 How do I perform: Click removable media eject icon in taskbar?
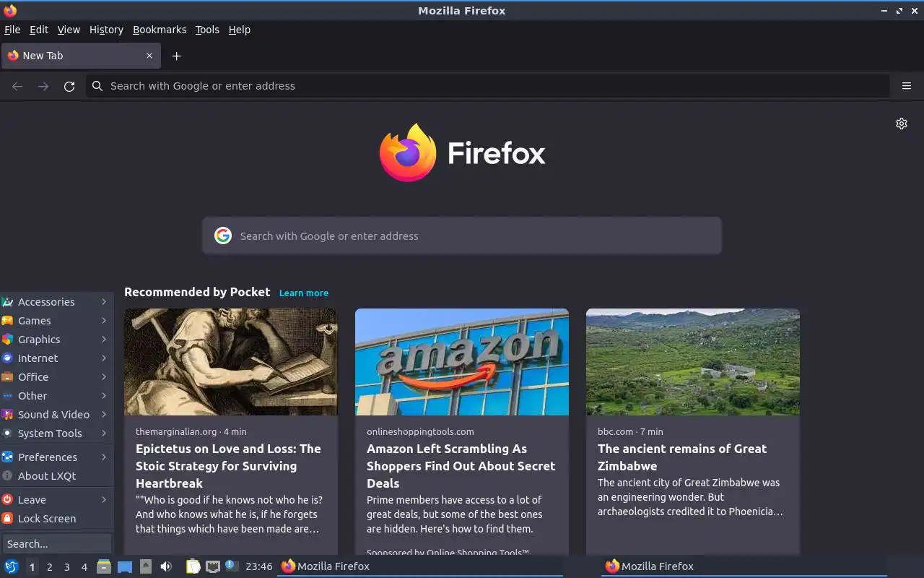click(146, 566)
